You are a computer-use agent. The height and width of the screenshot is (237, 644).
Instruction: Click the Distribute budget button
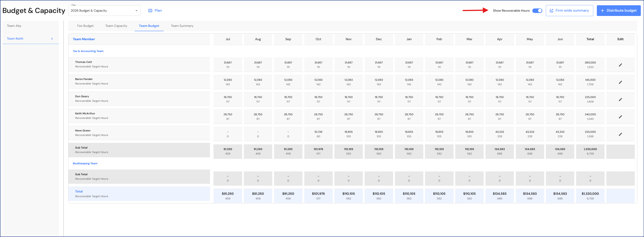pyautogui.click(x=618, y=11)
